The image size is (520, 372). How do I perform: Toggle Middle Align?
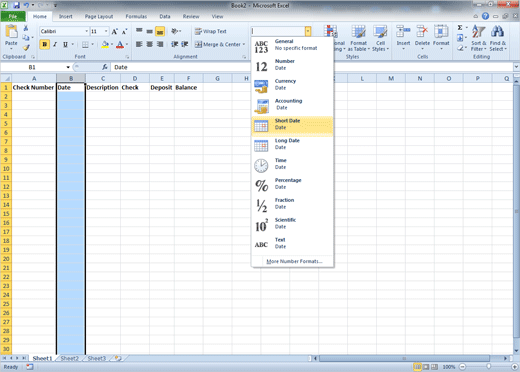tap(150, 31)
